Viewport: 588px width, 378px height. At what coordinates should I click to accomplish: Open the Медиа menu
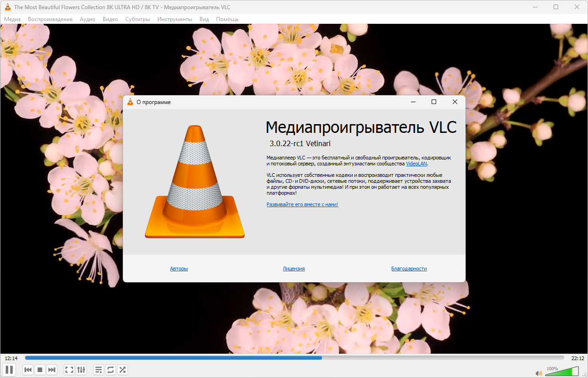pyautogui.click(x=12, y=19)
